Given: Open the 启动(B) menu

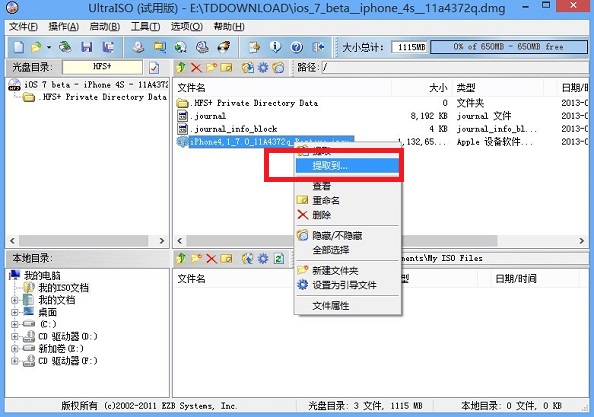Looking at the screenshot, I should (x=105, y=27).
